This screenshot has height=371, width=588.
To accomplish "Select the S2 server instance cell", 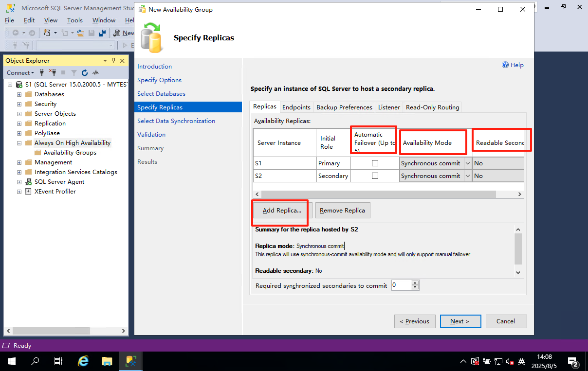I will (285, 176).
